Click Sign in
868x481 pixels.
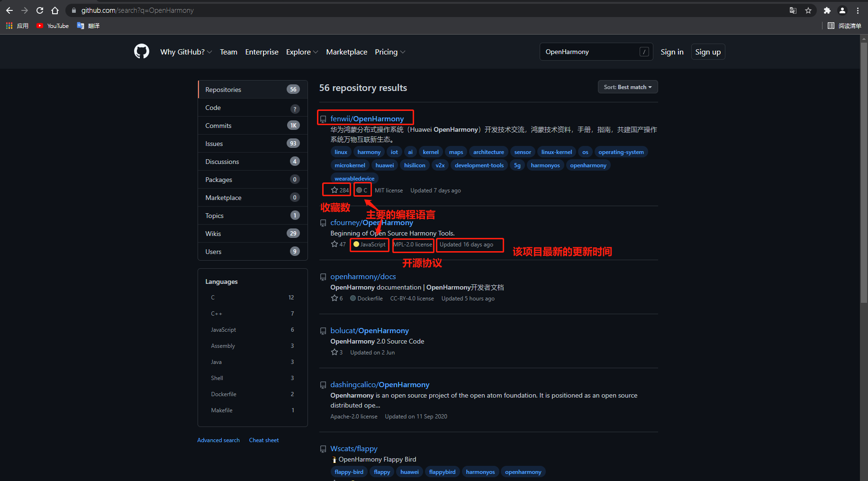(672, 52)
